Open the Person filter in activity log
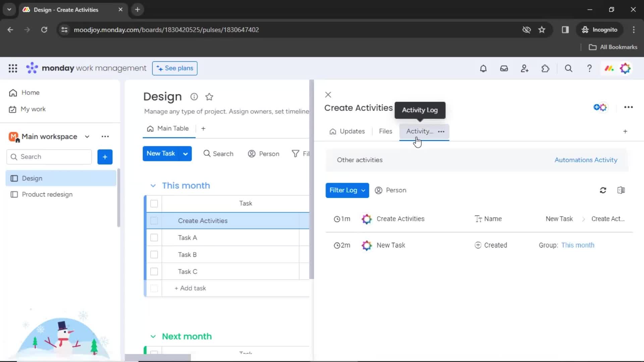Viewport: 644px width, 362px height. click(390, 190)
